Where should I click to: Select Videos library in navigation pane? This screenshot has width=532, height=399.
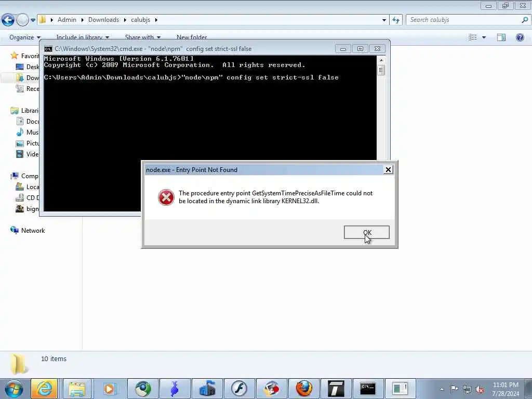[x=28, y=154]
